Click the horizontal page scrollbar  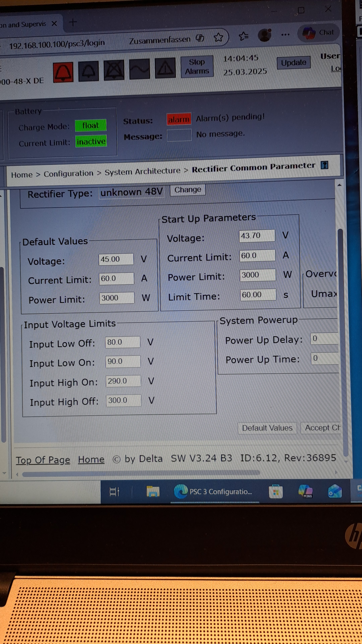141,472
